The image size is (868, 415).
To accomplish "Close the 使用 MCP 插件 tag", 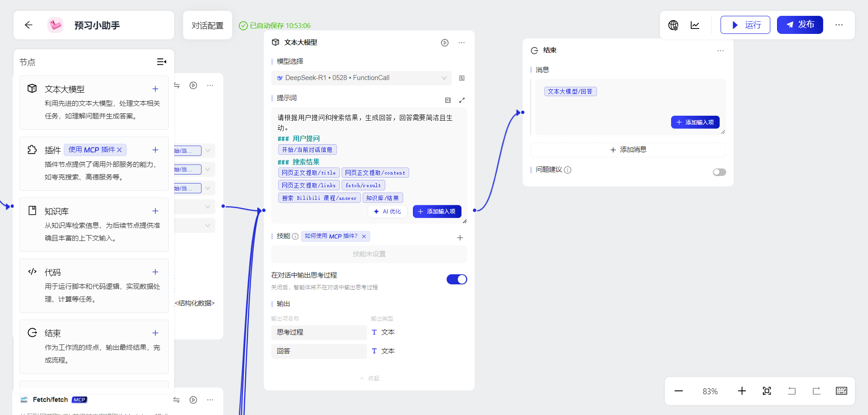I will (x=119, y=150).
